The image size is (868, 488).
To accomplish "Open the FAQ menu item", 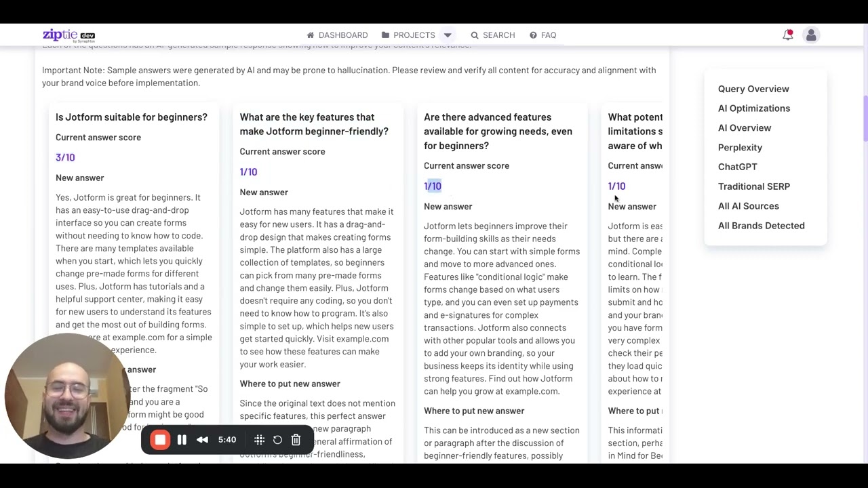I will pos(542,35).
